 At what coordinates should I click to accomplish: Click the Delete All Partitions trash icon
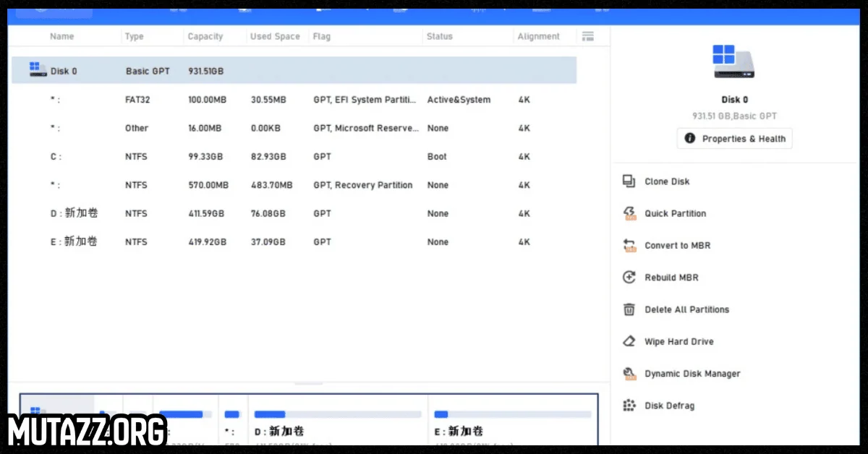tap(629, 309)
